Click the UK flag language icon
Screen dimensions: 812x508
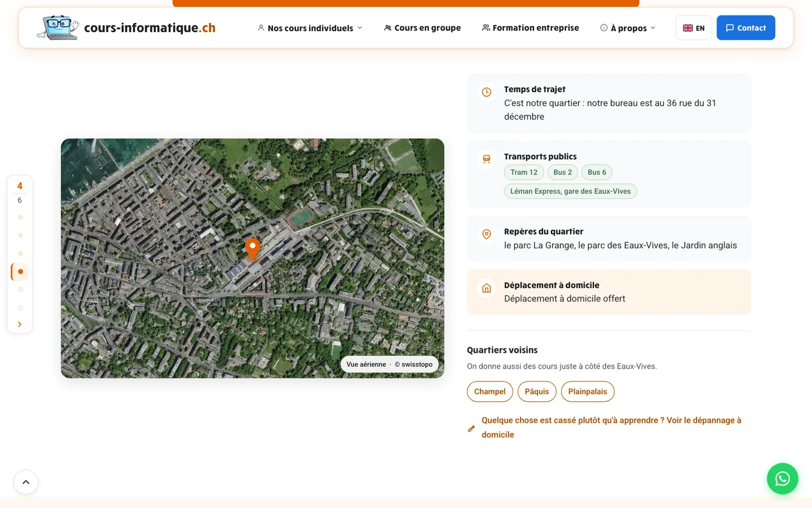[x=688, y=28]
